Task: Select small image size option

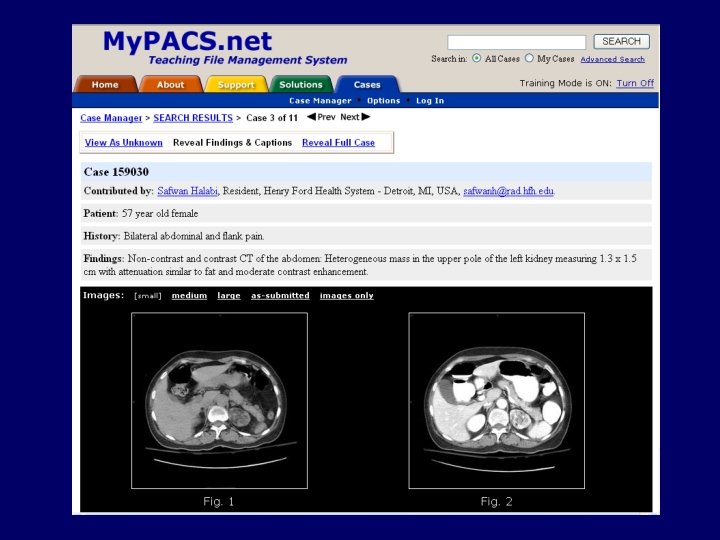Action: [147, 296]
